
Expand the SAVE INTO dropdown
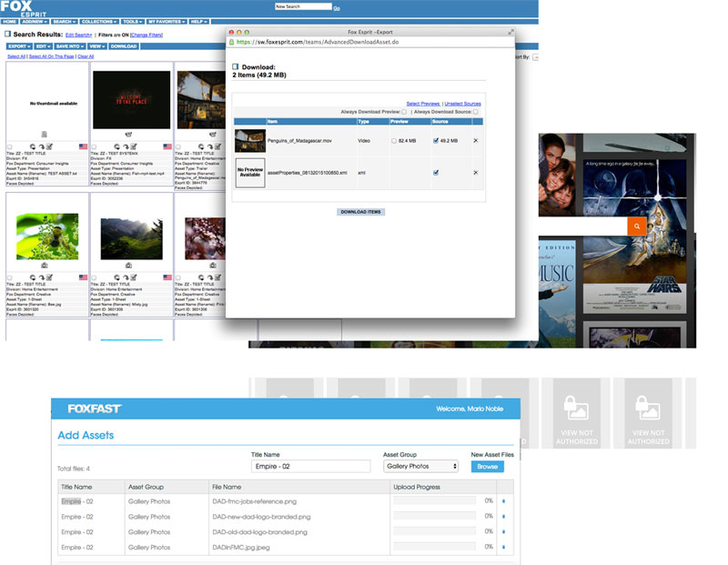(x=69, y=45)
